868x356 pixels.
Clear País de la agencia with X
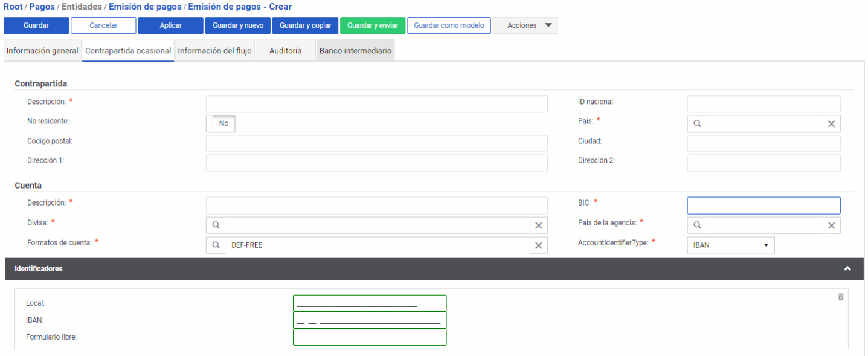(x=831, y=225)
